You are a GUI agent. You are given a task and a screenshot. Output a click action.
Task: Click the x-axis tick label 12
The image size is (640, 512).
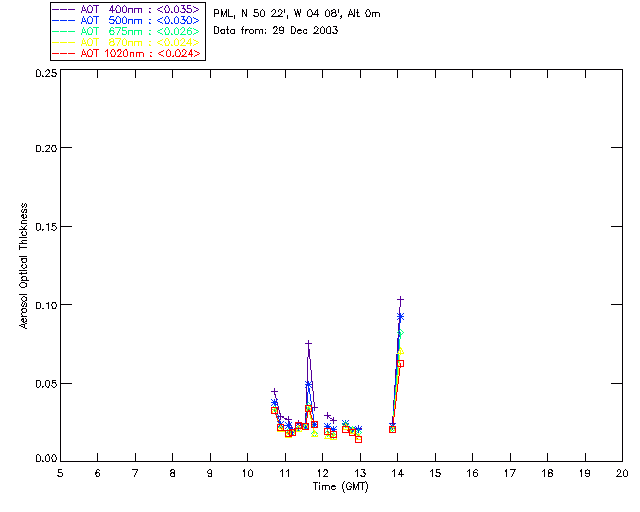(x=322, y=473)
